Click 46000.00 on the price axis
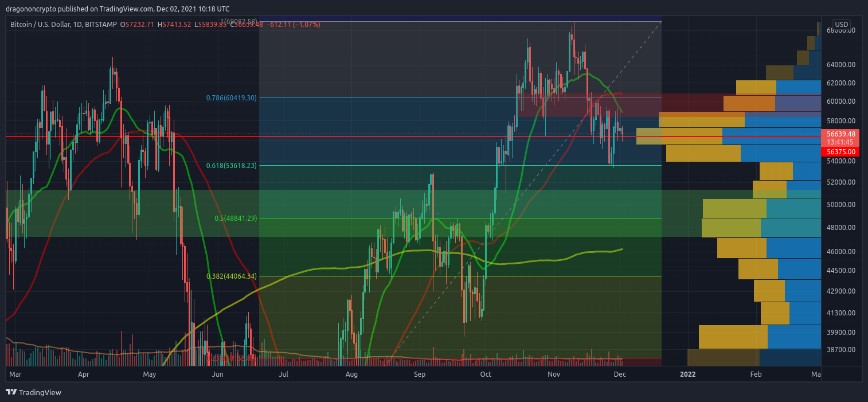Screen dimensions: 868x402 coord(840,251)
